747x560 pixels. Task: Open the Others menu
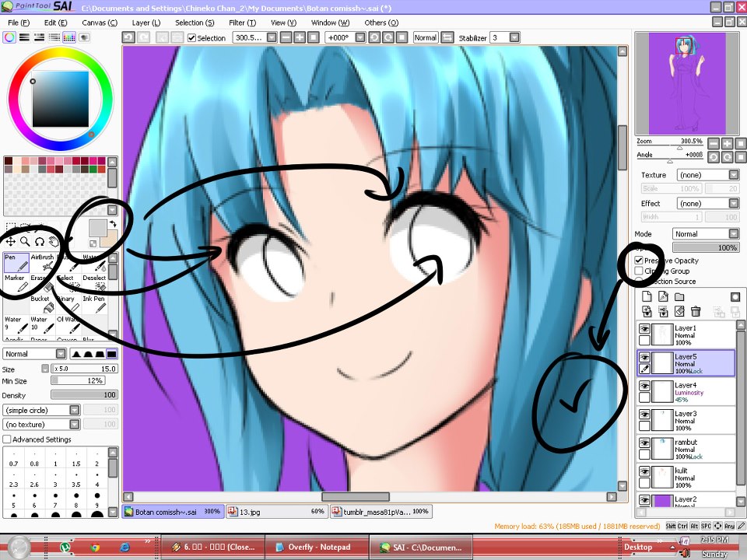point(381,23)
